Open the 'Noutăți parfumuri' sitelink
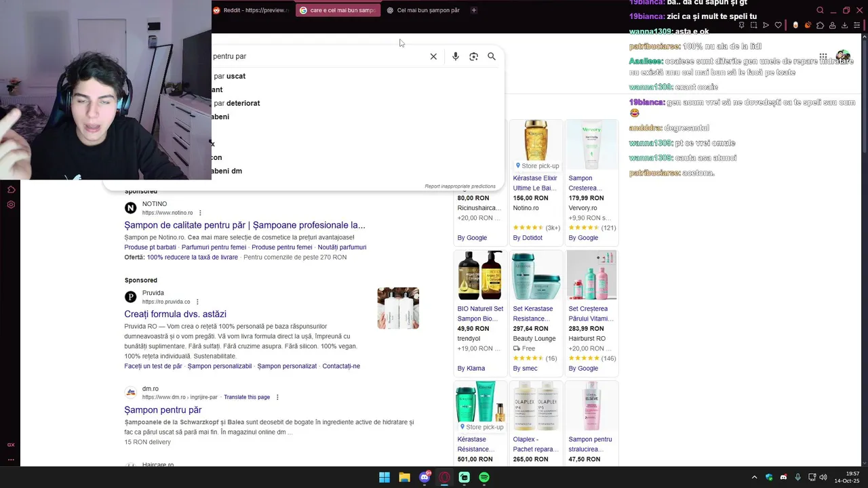This screenshot has height=488, width=868. 342,247
